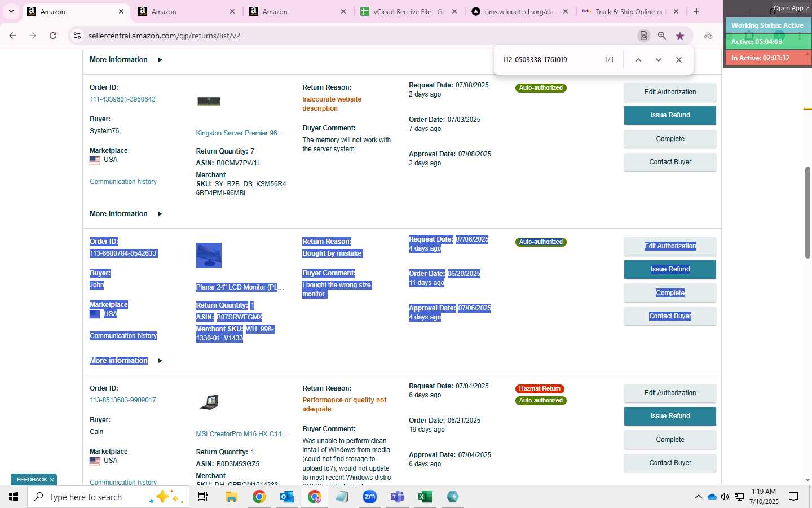812x508 pixels.
Task: Open Windows Start menu
Action: tap(14, 497)
